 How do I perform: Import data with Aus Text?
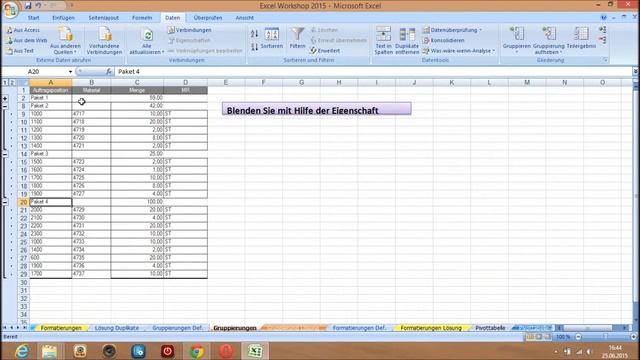(20, 51)
